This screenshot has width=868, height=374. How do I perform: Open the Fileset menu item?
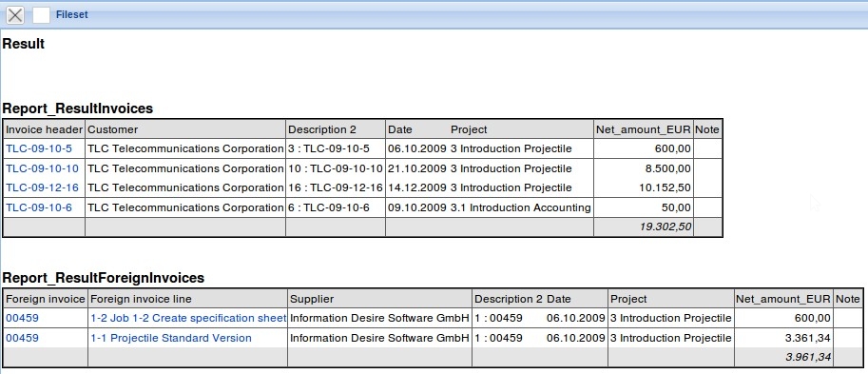(72, 15)
